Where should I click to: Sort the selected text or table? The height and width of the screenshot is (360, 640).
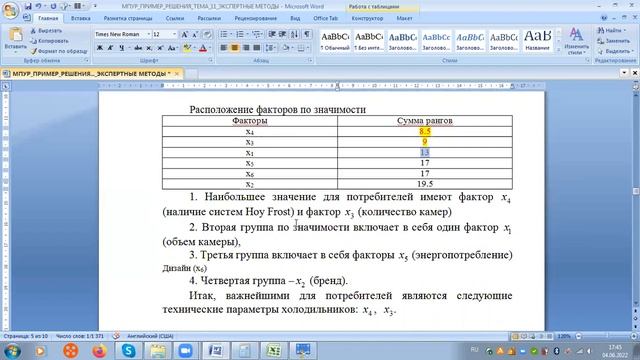click(x=295, y=34)
